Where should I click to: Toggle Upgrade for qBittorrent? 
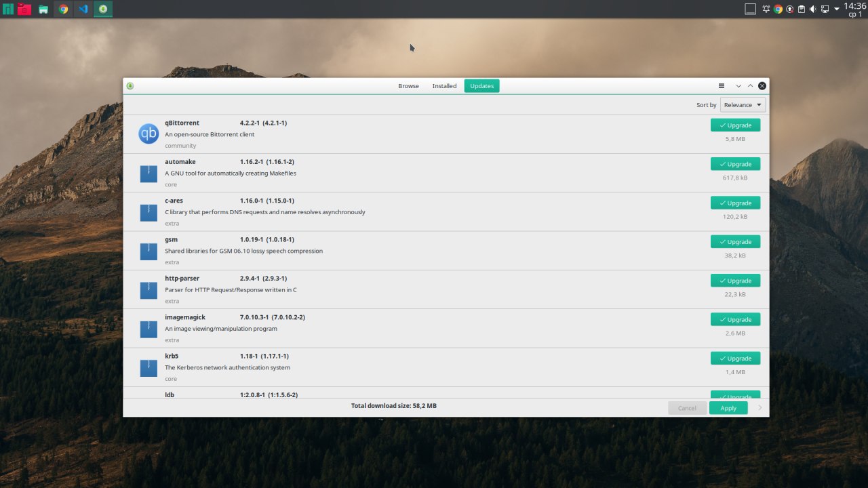735,125
